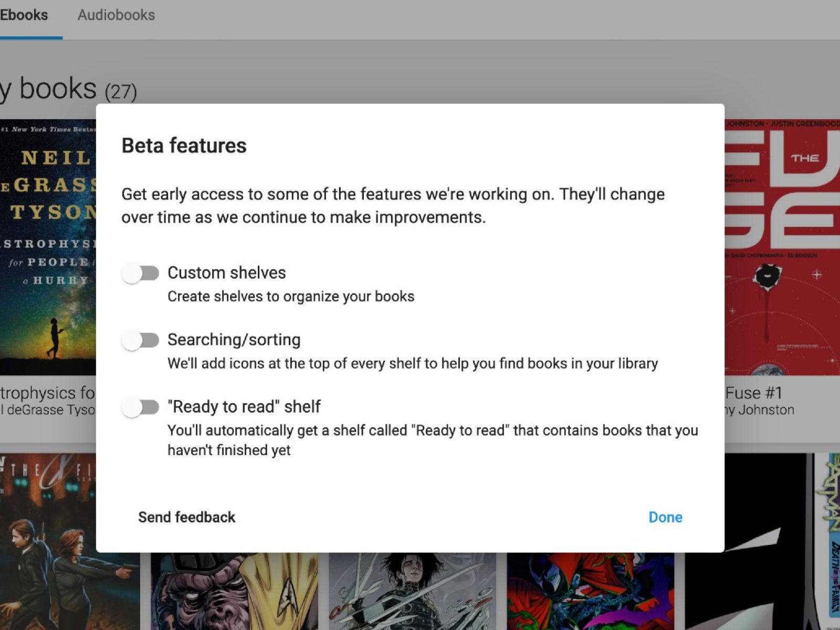Enable the Custom shelves toggle

[140, 273]
